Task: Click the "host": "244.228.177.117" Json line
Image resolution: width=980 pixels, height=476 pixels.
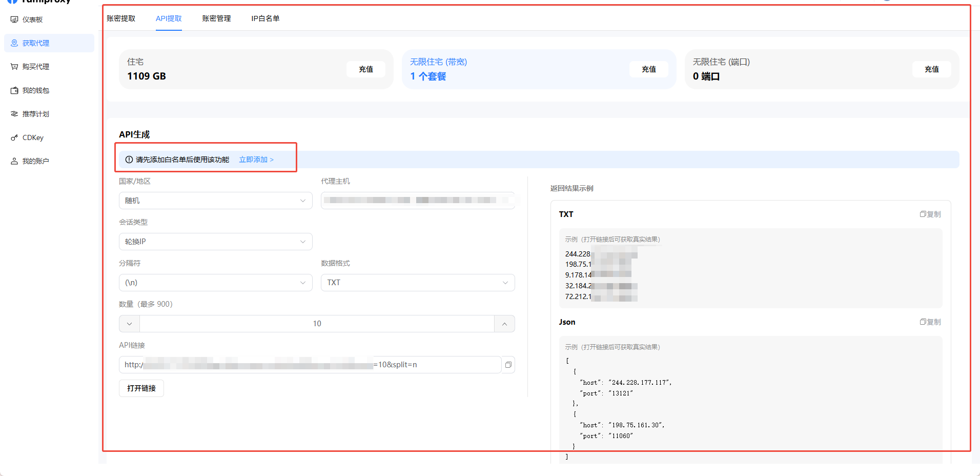Action: click(625, 383)
